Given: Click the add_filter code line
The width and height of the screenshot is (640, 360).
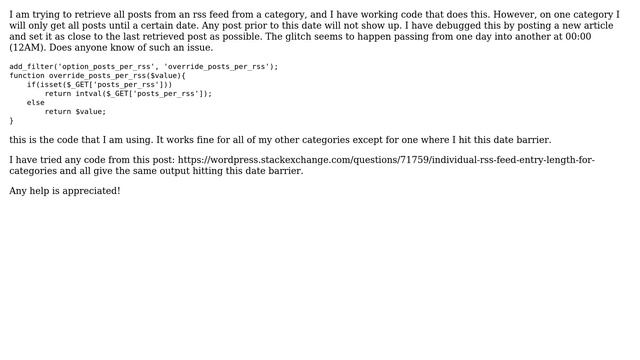Looking at the screenshot, I should pos(144,67).
